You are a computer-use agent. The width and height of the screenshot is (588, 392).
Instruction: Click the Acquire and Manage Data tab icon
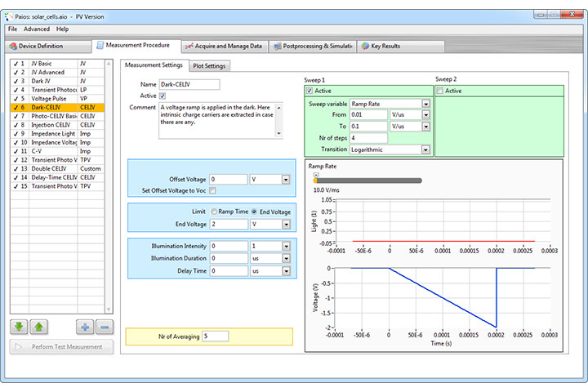[x=189, y=46]
